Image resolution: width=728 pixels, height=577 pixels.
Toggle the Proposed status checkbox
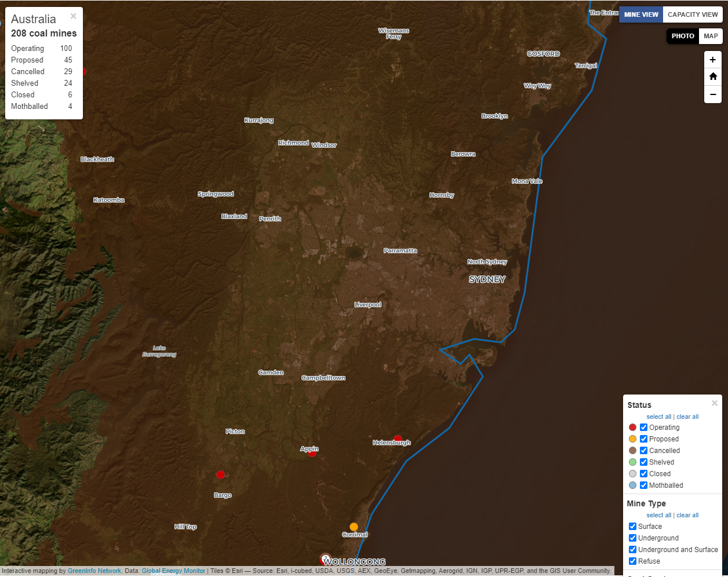point(643,439)
